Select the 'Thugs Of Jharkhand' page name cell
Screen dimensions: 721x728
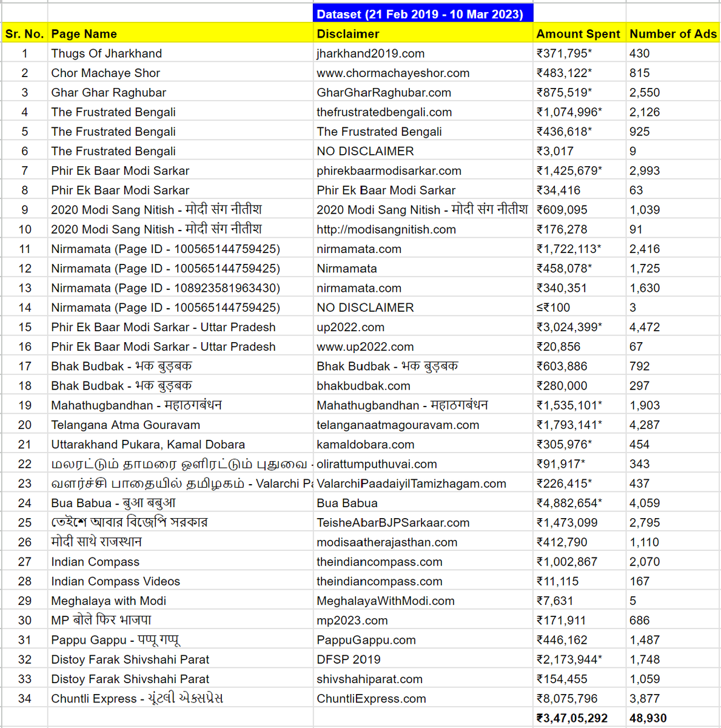point(180,53)
